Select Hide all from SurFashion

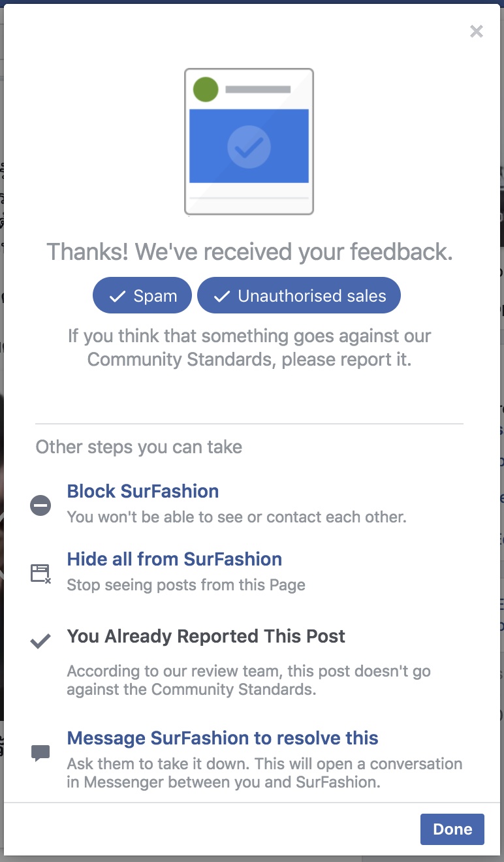[174, 559]
